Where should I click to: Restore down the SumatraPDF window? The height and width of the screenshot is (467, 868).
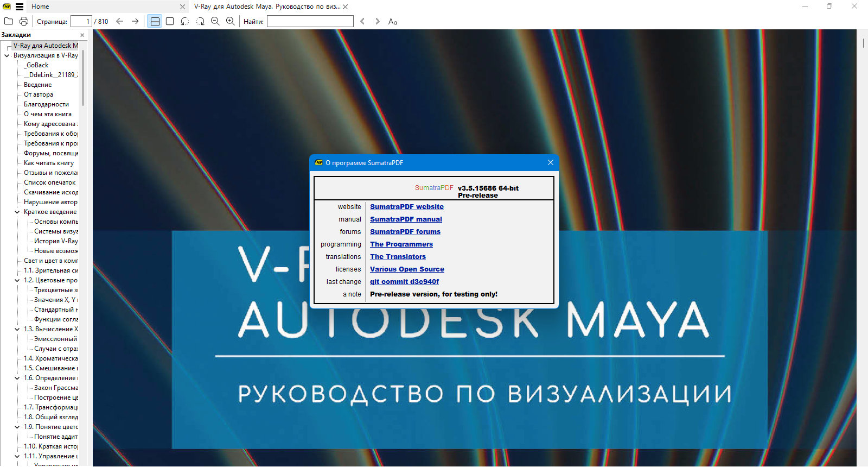[829, 7]
